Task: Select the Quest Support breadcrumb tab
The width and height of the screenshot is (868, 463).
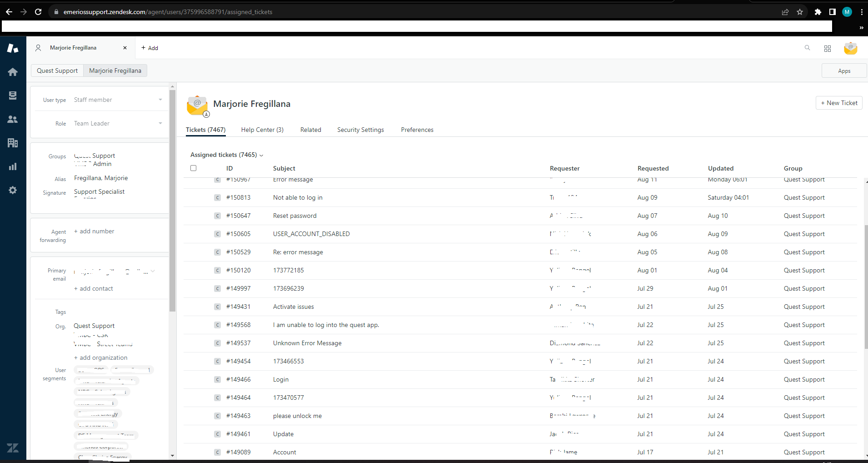Action: point(57,70)
